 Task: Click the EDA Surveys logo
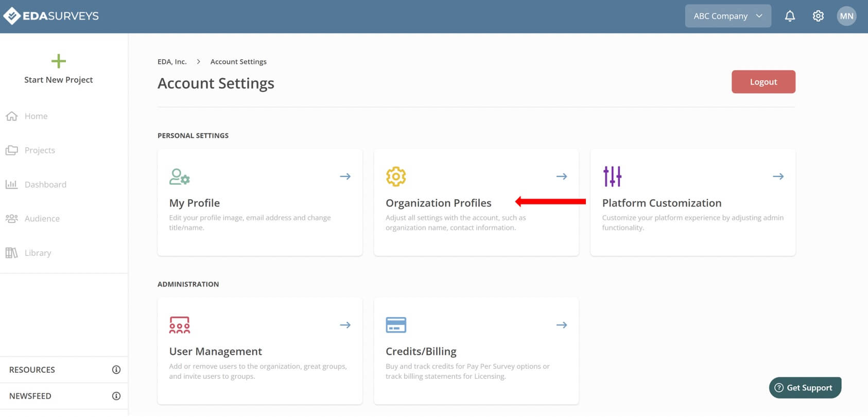coord(51,16)
